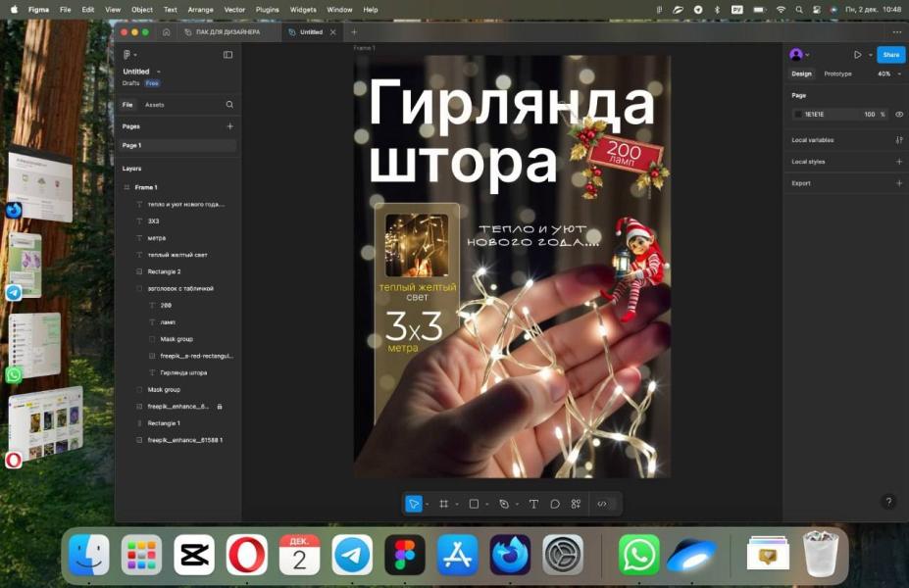Image resolution: width=909 pixels, height=588 pixels.
Task: Search layers with the magnifier icon
Action: (x=229, y=104)
